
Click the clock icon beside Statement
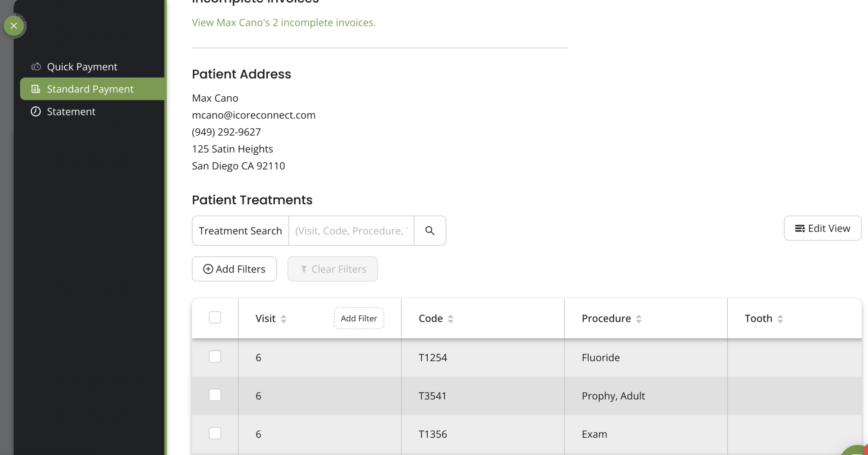tap(36, 111)
